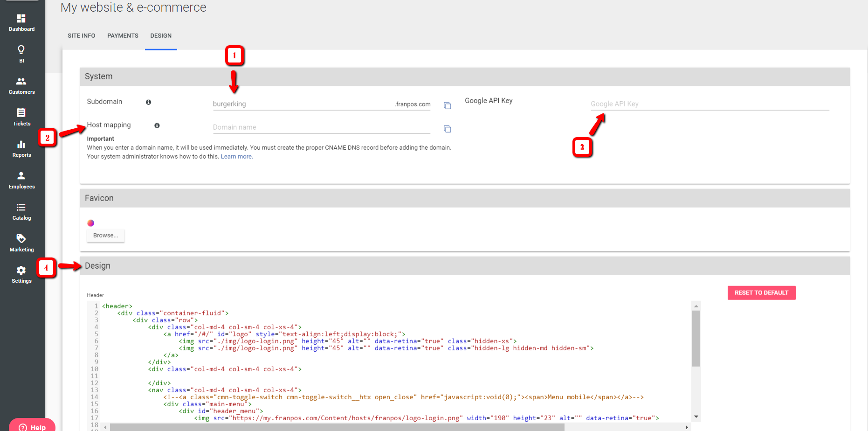Image resolution: width=868 pixels, height=431 pixels.
Task: Go to Customers in sidebar
Action: point(21,85)
